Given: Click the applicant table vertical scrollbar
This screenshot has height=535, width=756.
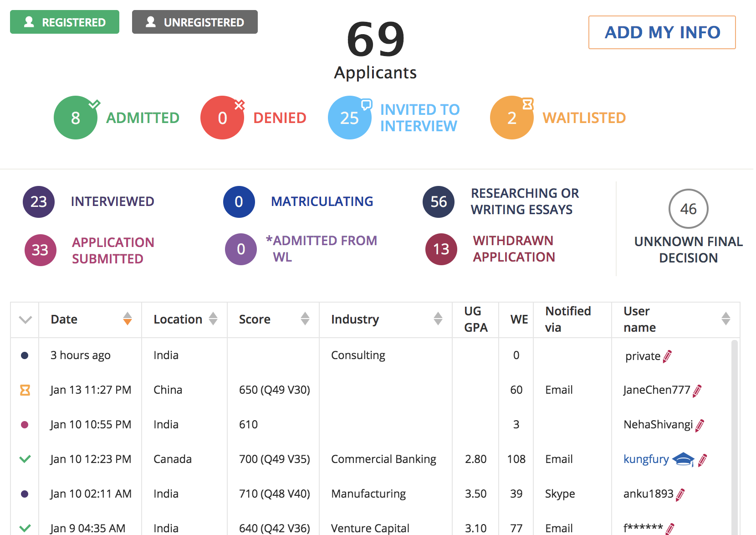Looking at the screenshot, I should tap(734, 433).
